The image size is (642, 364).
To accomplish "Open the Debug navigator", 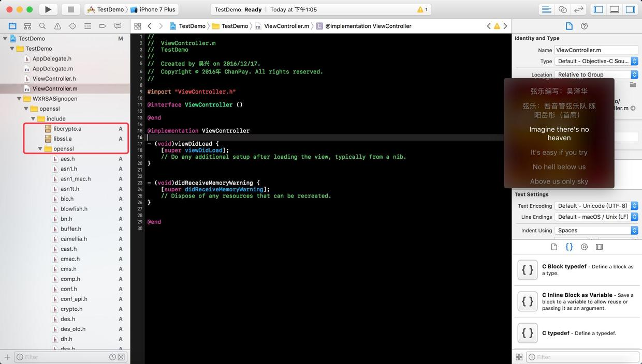I will 88,26.
